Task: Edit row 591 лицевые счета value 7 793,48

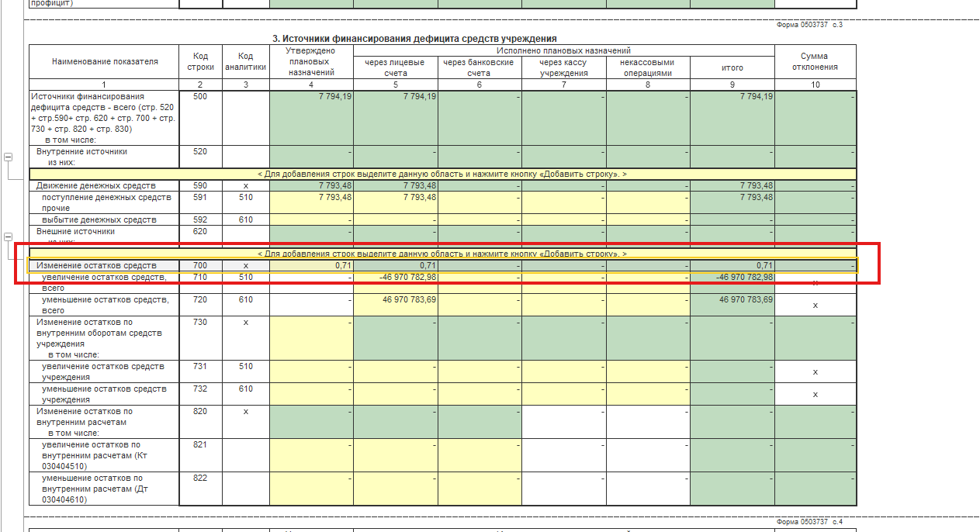Action: point(396,203)
